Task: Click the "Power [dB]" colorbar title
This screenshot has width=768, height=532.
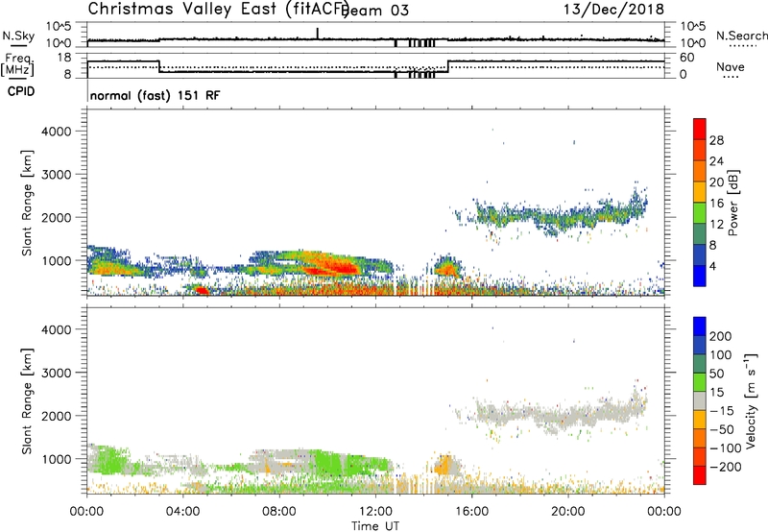Action: [733, 203]
